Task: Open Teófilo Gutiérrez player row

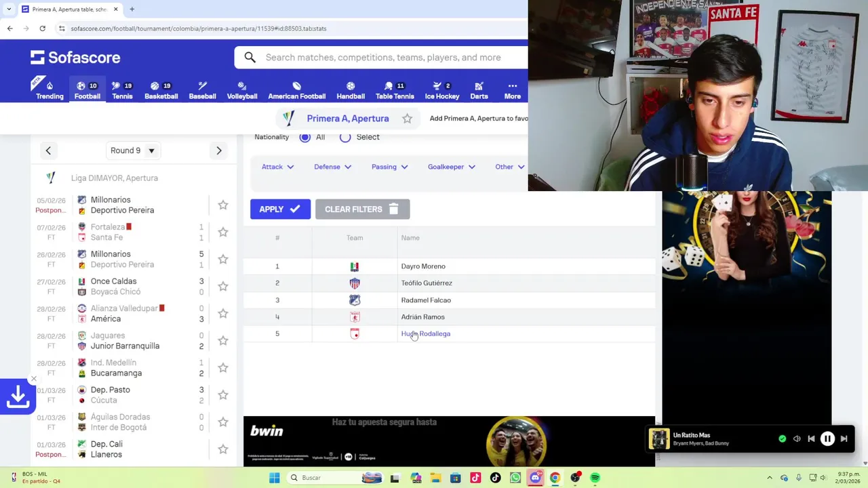Action: 450,283
